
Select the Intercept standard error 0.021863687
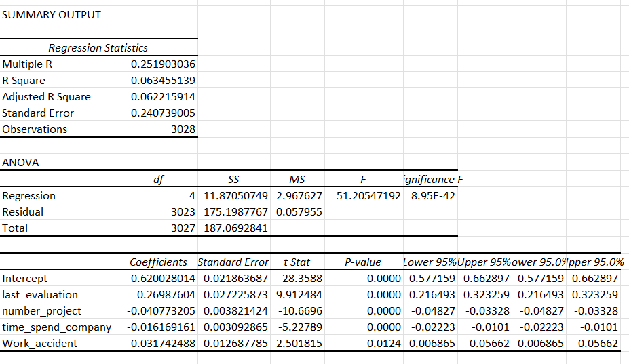[235, 278]
